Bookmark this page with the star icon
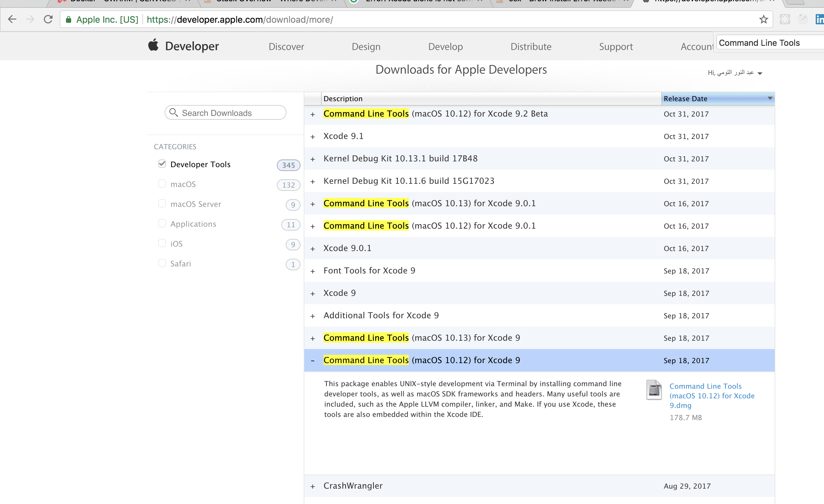The image size is (824, 504). click(763, 20)
